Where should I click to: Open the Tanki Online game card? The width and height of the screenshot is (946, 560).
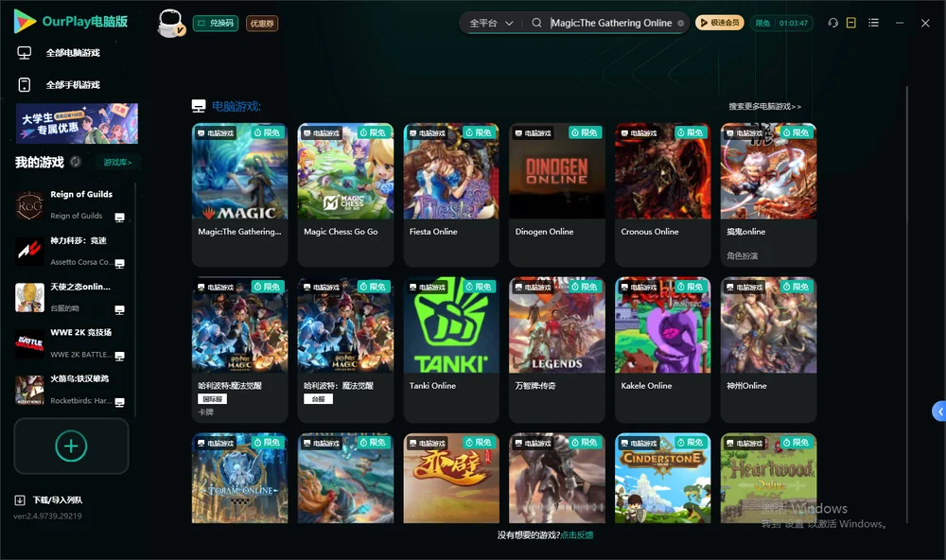(x=451, y=349)
